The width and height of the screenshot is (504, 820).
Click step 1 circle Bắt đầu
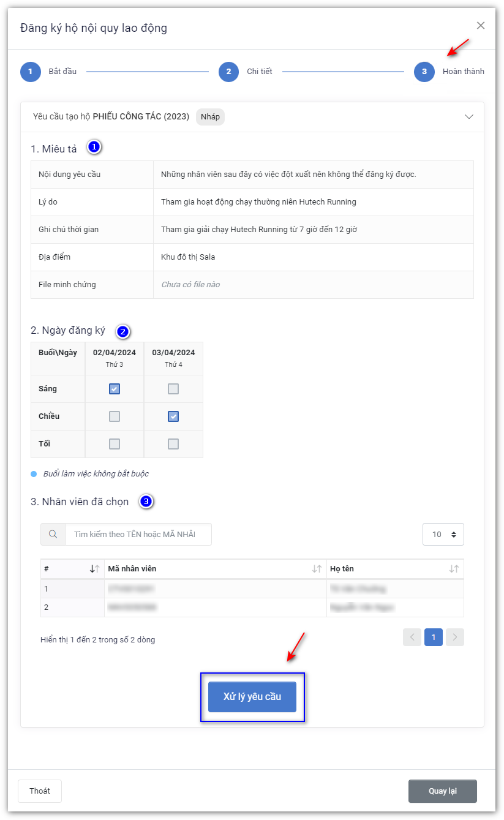pos(30,72)
